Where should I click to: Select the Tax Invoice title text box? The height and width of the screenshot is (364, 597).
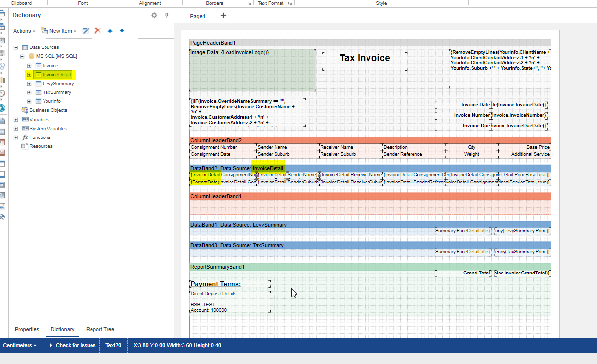point(365,60)
